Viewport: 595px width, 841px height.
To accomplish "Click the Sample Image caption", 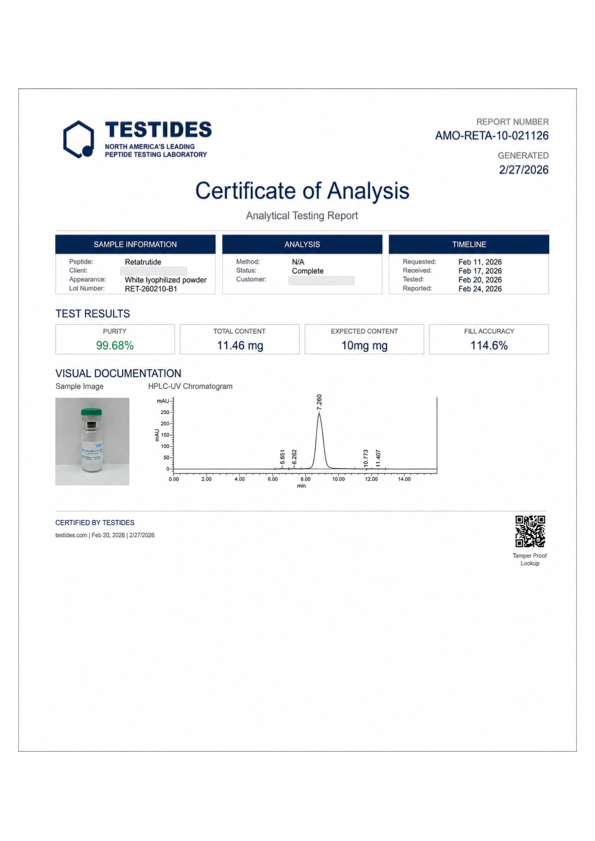I will pyautogui.click(x=79, y=386).
